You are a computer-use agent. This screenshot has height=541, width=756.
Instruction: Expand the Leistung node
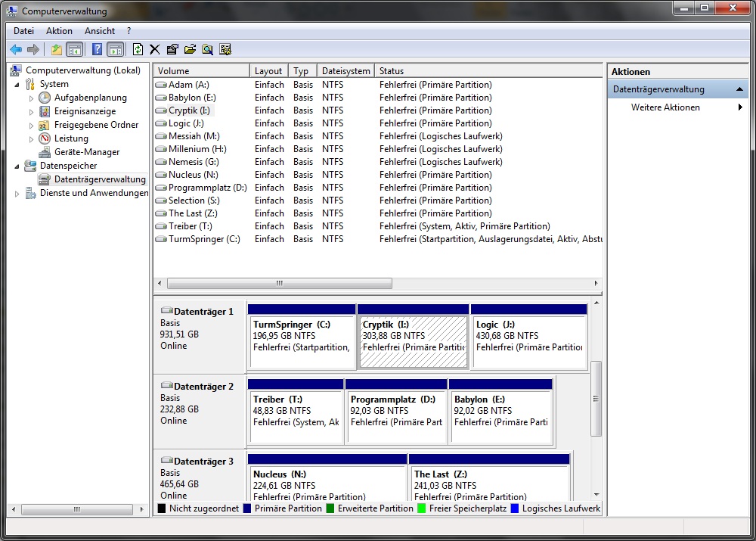[x=31, y=139]
